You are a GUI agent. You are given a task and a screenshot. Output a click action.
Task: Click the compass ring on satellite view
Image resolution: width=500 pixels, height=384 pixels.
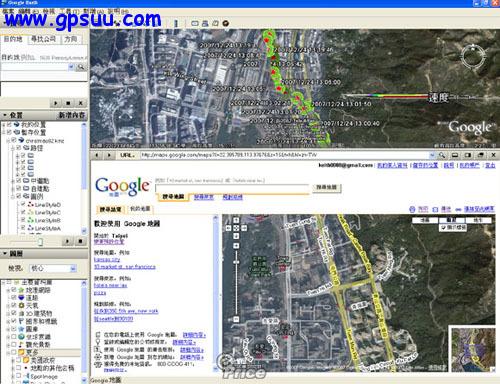click(473, 56)
